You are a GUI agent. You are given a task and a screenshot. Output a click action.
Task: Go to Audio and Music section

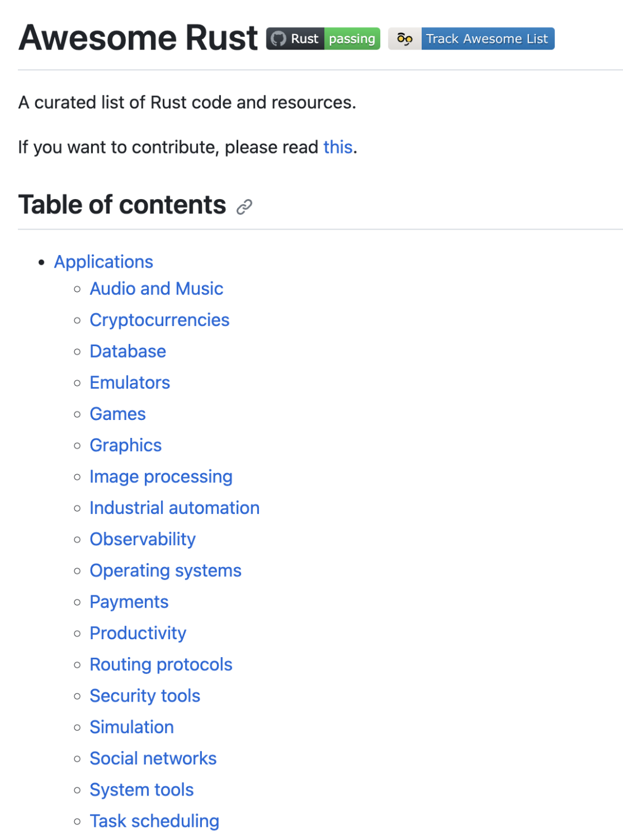point(156,288)
